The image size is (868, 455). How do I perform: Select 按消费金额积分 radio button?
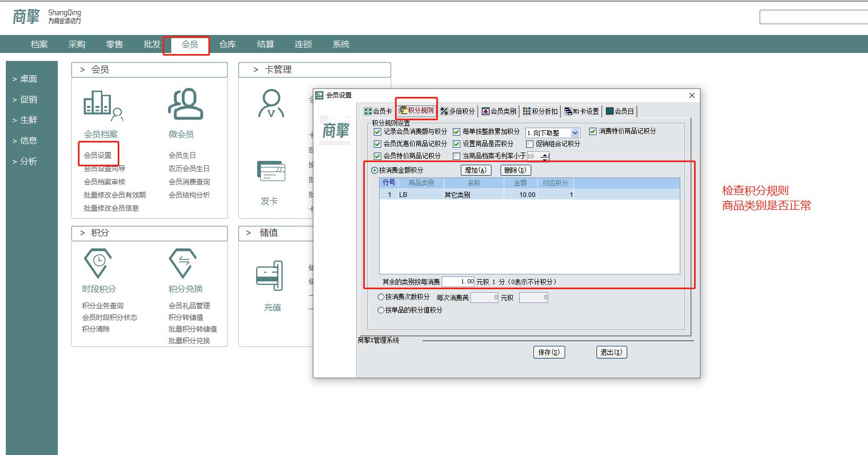374,170
